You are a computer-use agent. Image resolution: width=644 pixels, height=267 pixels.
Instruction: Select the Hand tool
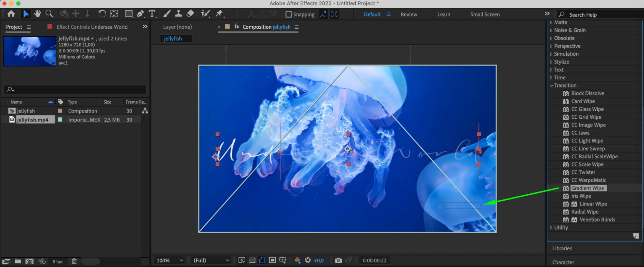(38, 14)
